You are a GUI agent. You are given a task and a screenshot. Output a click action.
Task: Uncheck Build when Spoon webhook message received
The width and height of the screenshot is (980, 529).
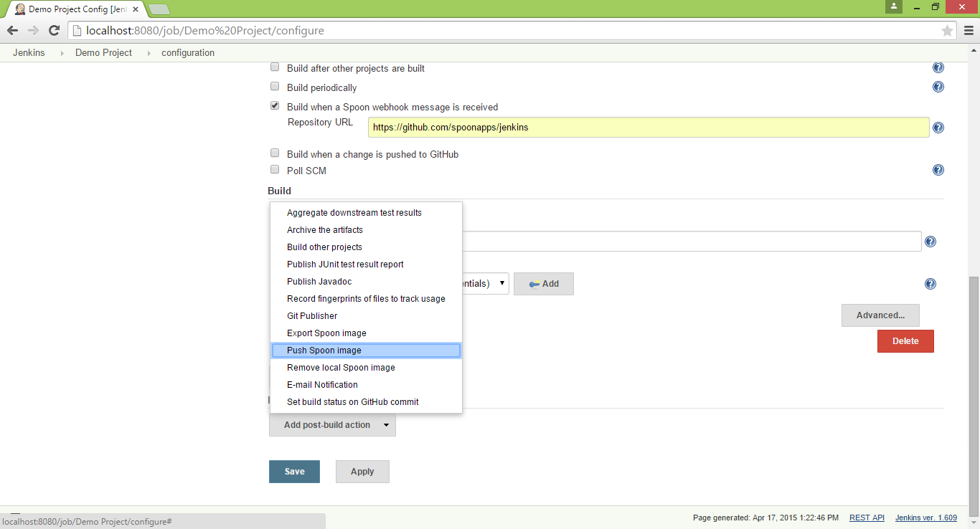coord(274,106)
